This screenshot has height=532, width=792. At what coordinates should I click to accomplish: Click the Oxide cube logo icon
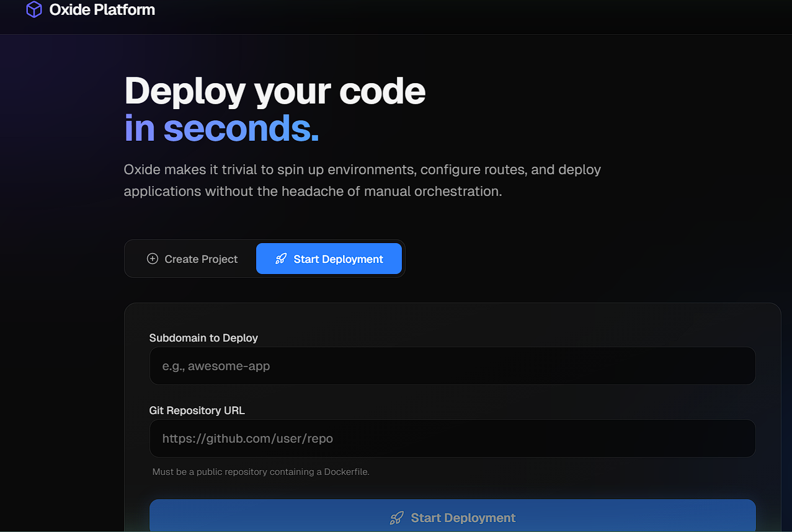tap(34, 10)
